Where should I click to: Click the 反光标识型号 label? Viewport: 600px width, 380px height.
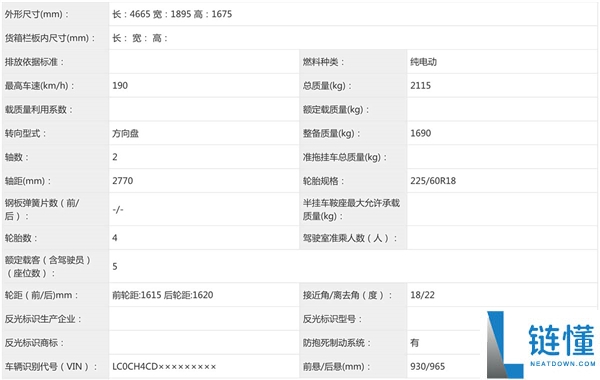pyautogui.click(x=332, y=319)
